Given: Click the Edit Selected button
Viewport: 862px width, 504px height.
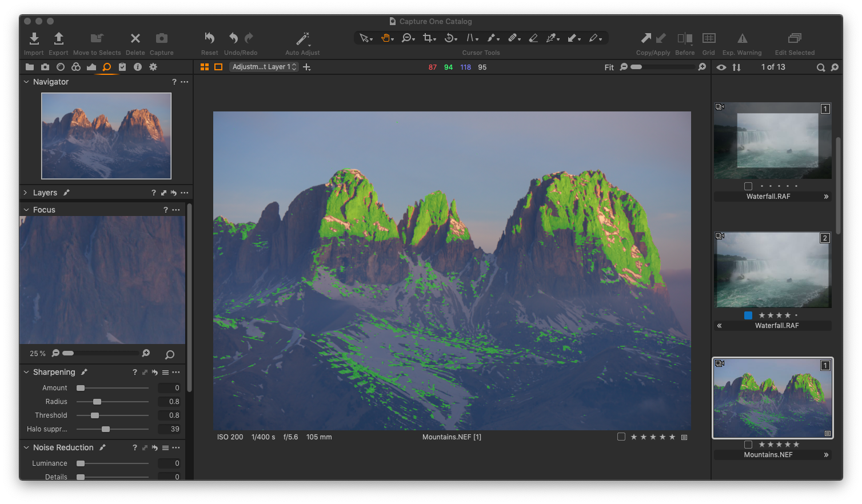Looking at the screenshot, I should pyautogui.click(x=795, y=39).
